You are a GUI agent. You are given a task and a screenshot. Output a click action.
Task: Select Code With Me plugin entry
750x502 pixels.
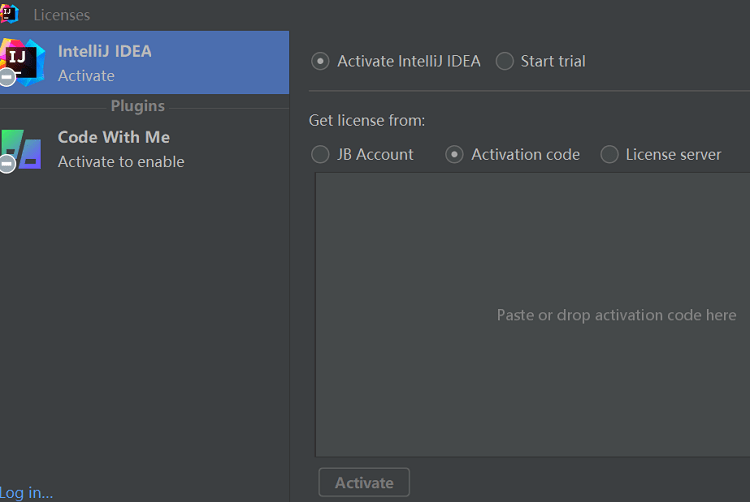click(144, 150)
